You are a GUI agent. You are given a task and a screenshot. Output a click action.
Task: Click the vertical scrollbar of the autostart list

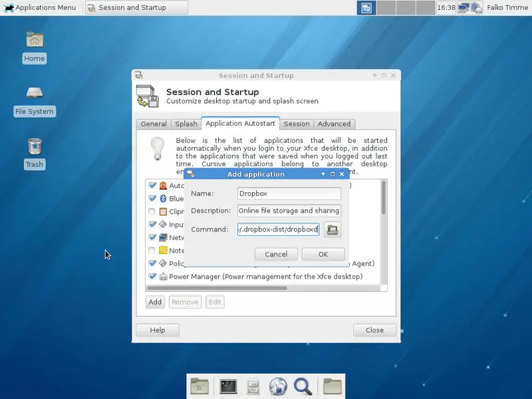pos(384,198)
